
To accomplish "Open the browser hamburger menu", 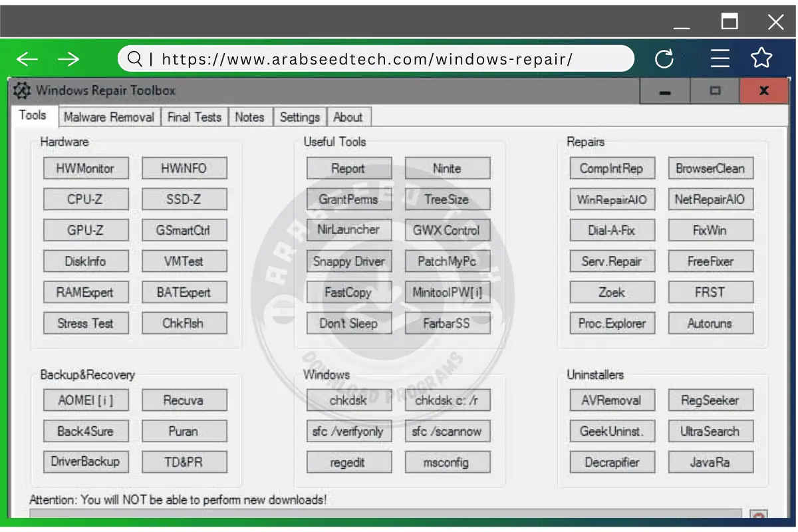I will pyautogui.click(x=720, y=59).
